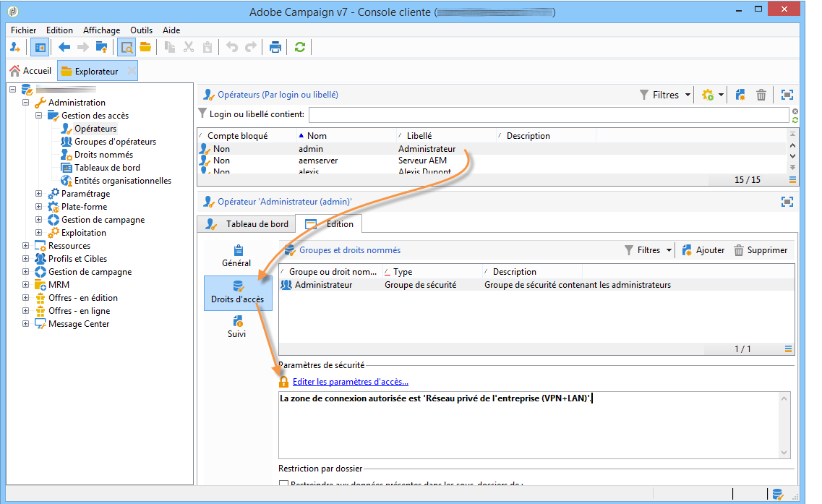The width and height of the screenshot is (822, 504).
Task: Click the database icon in status bar
Action: coord(778,494)
